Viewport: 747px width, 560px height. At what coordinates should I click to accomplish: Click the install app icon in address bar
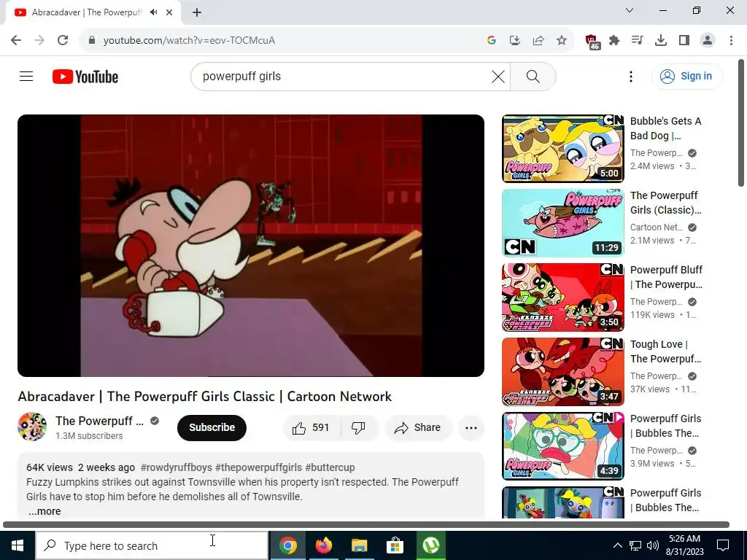click(x=514, y=41)
